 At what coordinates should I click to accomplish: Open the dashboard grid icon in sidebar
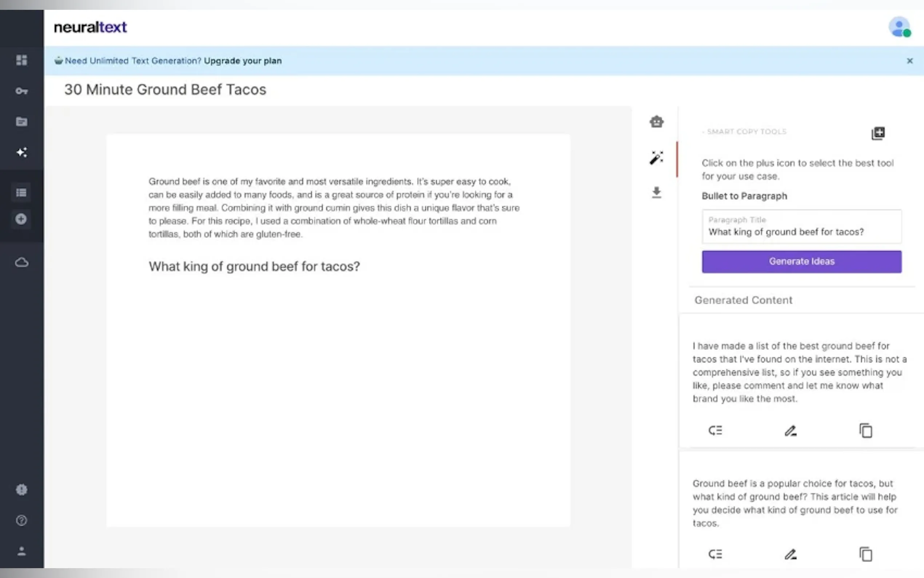[21, 60]
